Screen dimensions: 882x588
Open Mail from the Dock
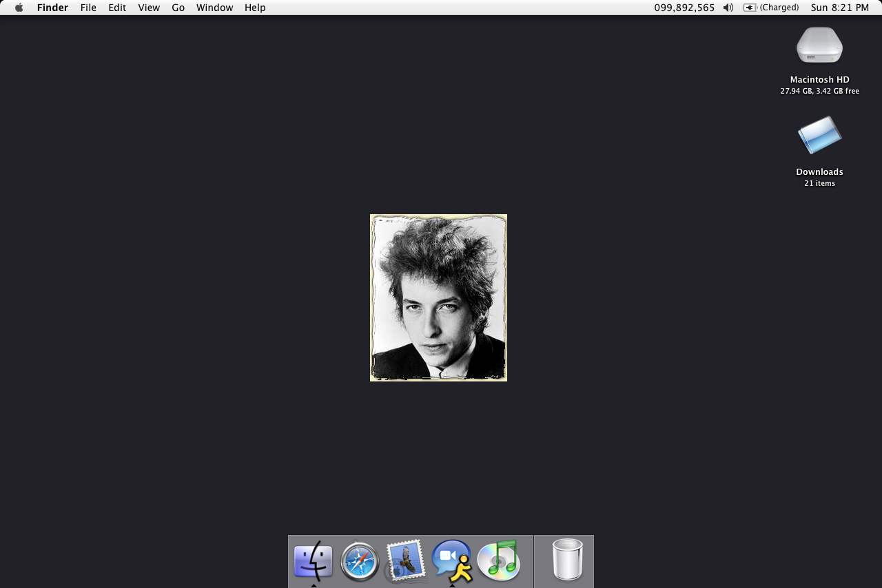tap(405, 560)
